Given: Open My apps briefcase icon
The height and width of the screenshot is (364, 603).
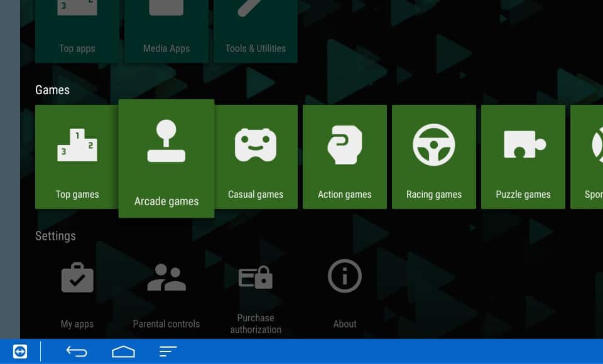Looking at the screenshot, I should pyautogui.click(x=77, y=276).
